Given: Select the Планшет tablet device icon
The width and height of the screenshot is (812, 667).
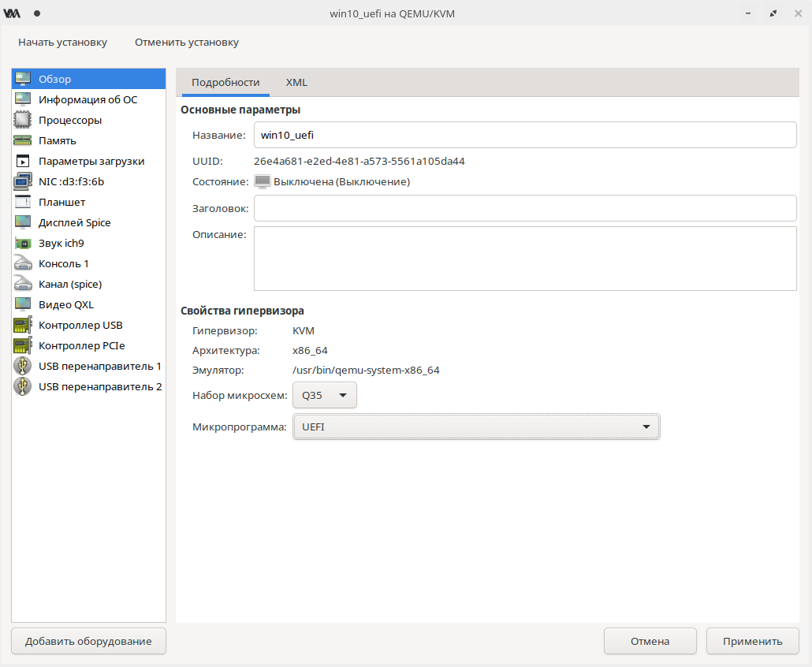Looking at the screenshot, I should coord(23,202).
